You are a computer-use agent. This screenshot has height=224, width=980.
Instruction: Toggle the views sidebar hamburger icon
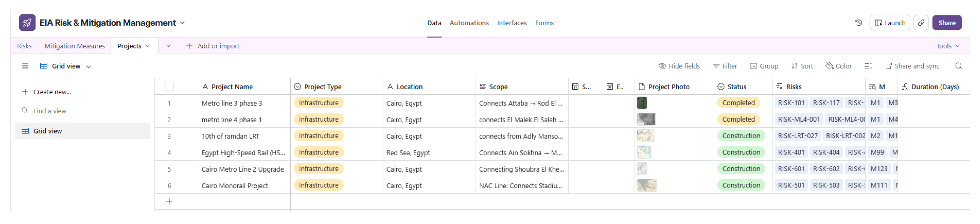[25, 66]
